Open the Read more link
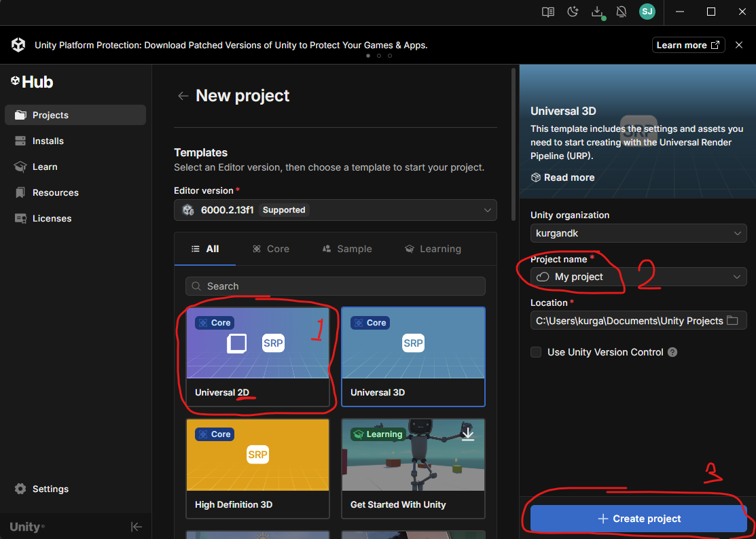The width and height of the screenshot is (756, 539). [562, 177]
